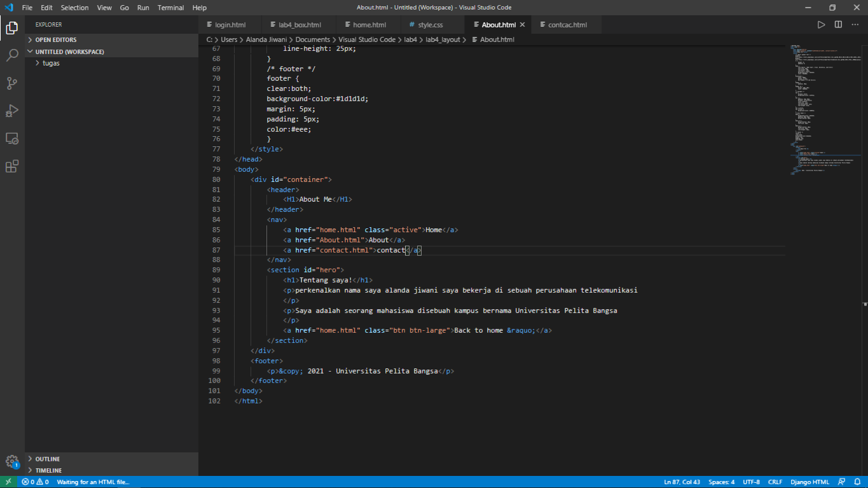Open the Manage gear icon
This screenshot has height=488, width=868.
12,461
